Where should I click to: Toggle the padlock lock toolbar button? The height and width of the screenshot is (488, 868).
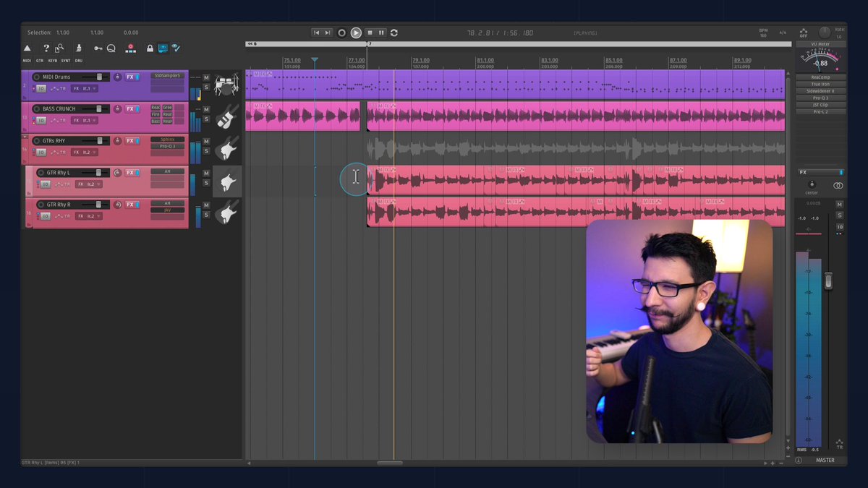tap(150, 48)
